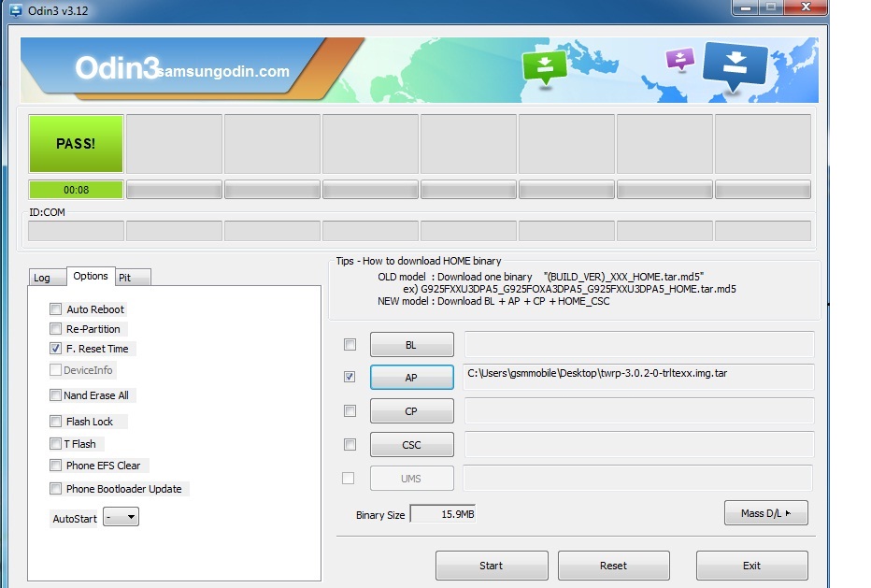Click the first ID:COM slot box
871x588 pixels.
pos(76,231)
